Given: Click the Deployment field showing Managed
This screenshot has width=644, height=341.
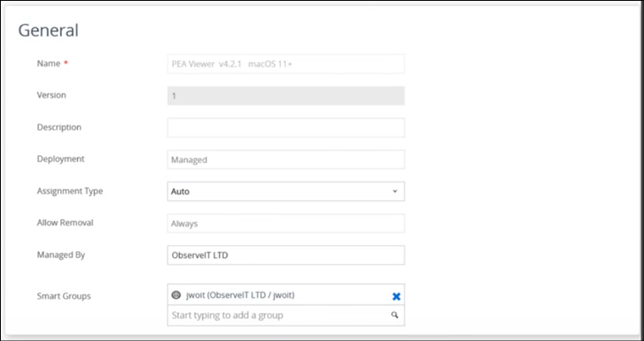Looking at the screenshot, I should (x=285, y=159).
